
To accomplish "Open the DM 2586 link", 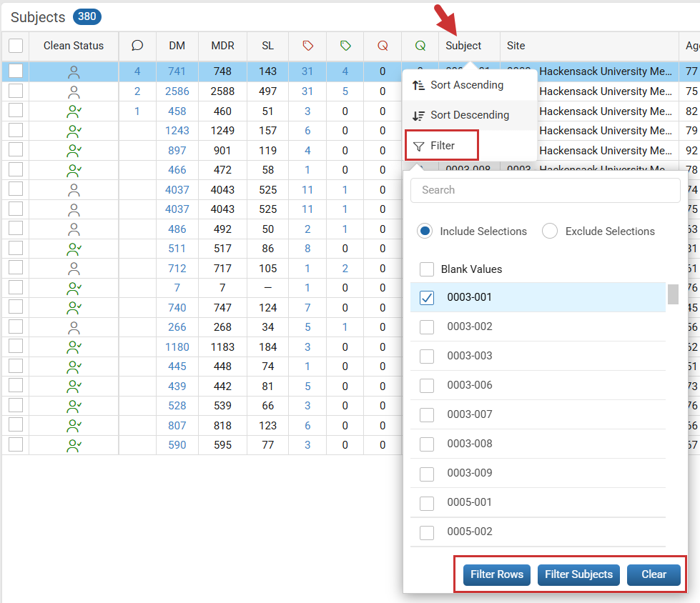I will tap(177, 91).
